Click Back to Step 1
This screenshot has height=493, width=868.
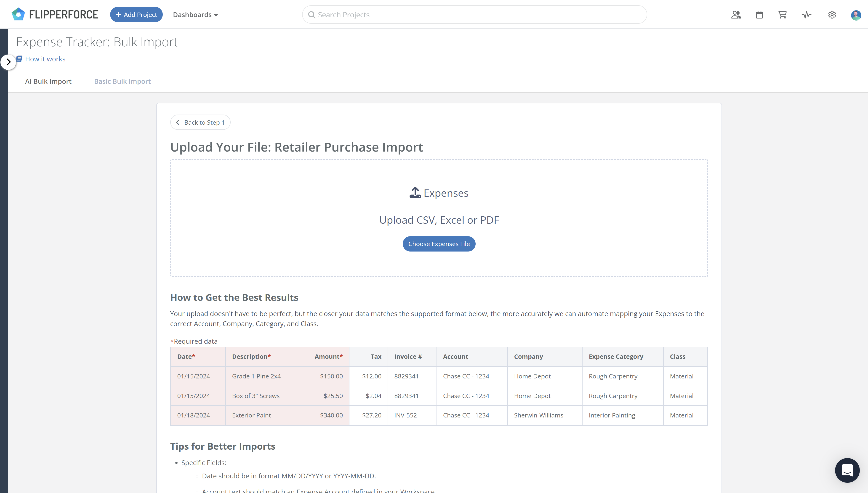[x=200, y=122]
